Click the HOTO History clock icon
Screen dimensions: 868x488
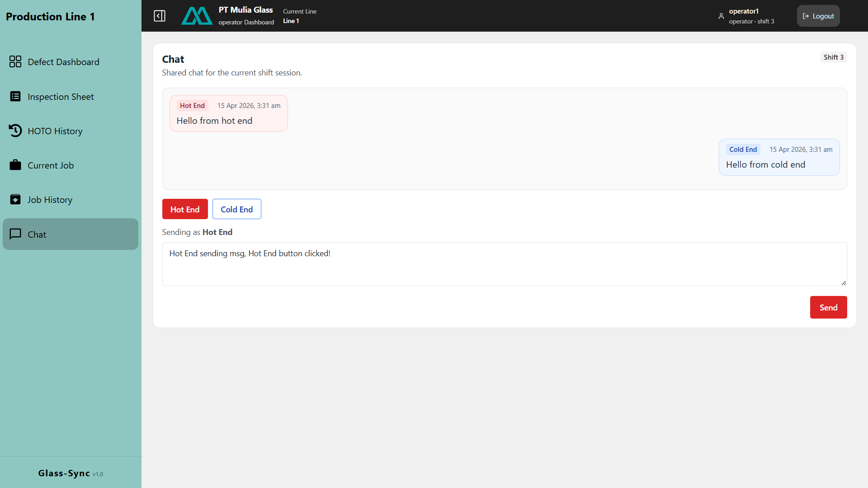pyautogui.click(x=15, y=131)
